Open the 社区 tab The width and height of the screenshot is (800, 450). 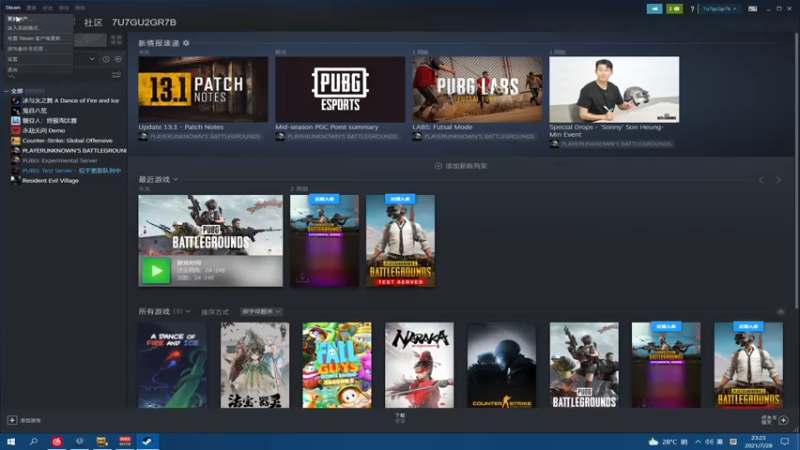click(93, 22)
